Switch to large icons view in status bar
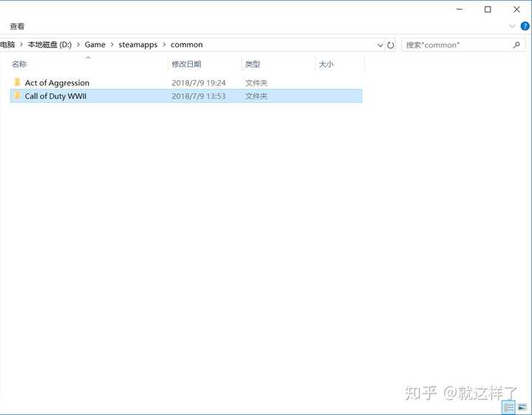The height and width of the screenshot is (415, 532). (x=522, y=407)
